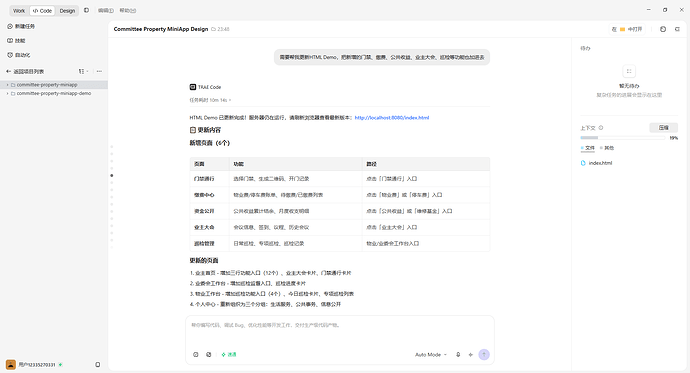Expand the committee-property-miniapp-demo folder

coord(7,93)
